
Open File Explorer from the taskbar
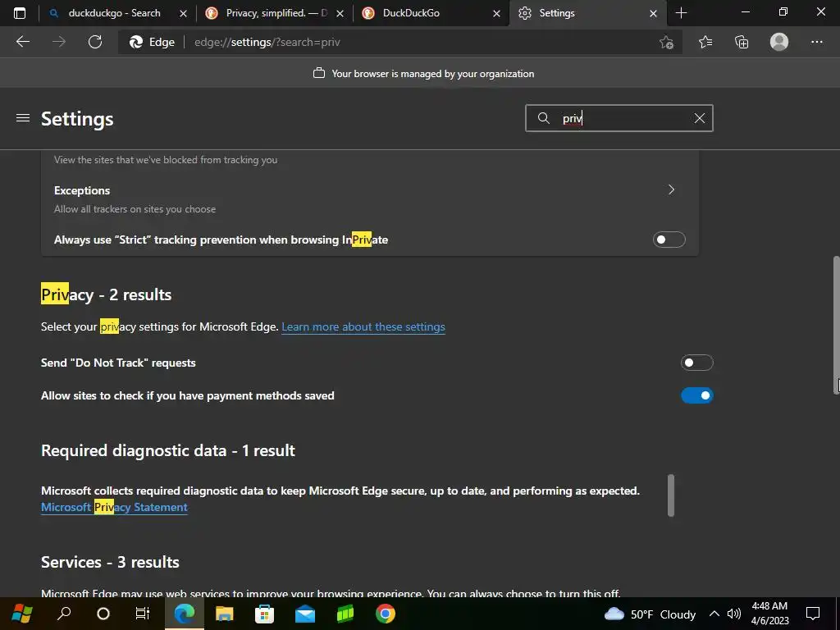(225, 614)
